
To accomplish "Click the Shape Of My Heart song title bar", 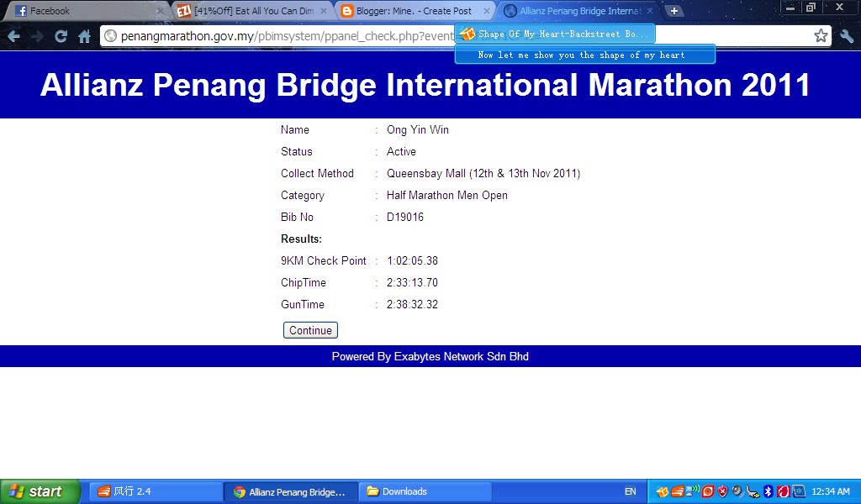I will click(555, 34).
